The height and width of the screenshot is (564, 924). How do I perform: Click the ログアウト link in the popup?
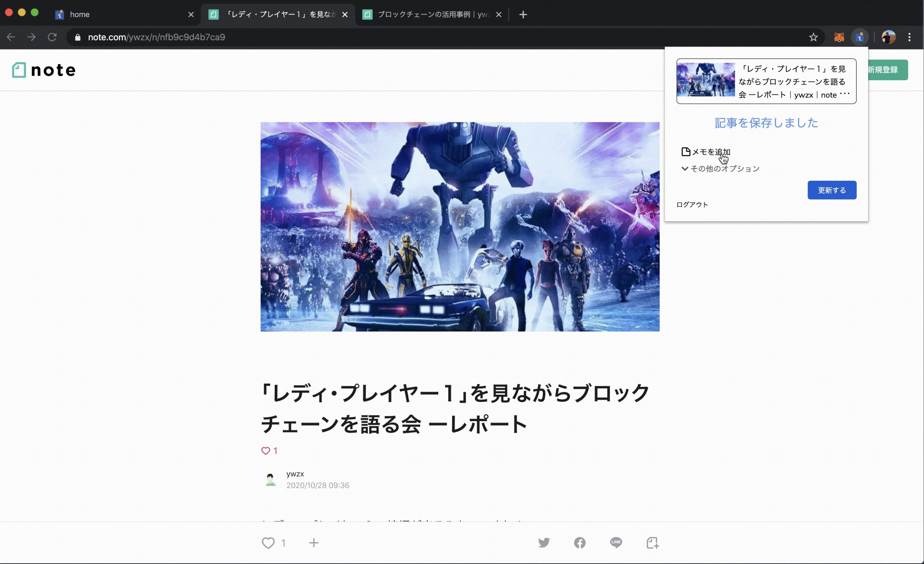coord(692,204)
